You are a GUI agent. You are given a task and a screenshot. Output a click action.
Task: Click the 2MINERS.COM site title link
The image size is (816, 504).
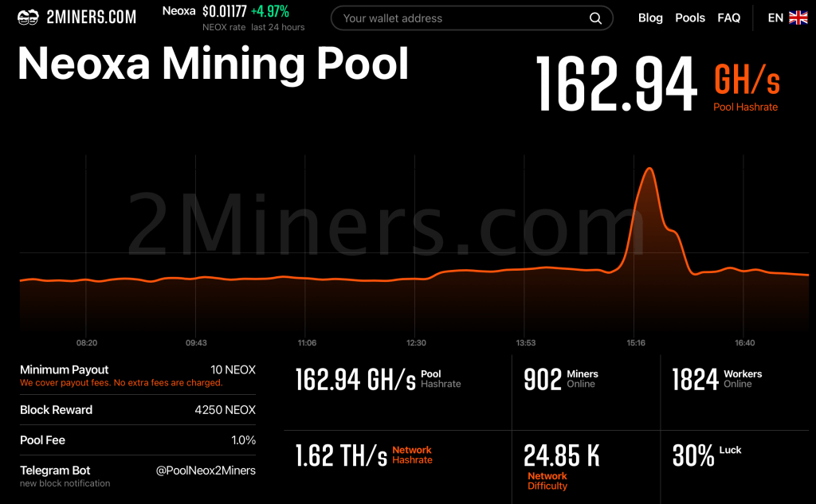coord(90,16)
